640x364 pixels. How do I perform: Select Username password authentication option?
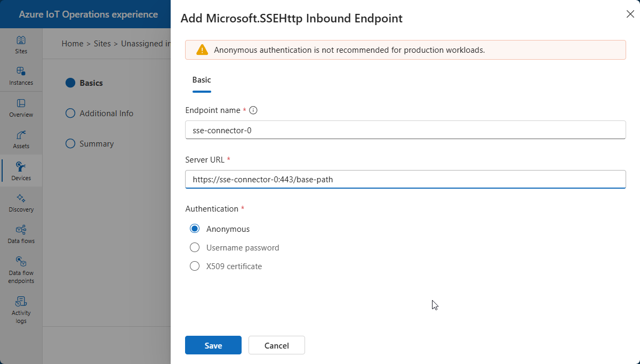click(x=195, y=248)
